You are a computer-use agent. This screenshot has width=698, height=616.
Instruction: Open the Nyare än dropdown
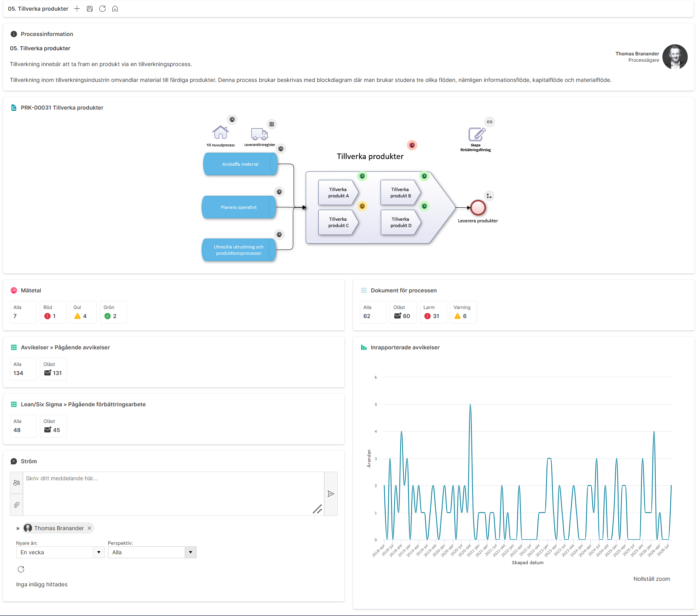[60, 552]
